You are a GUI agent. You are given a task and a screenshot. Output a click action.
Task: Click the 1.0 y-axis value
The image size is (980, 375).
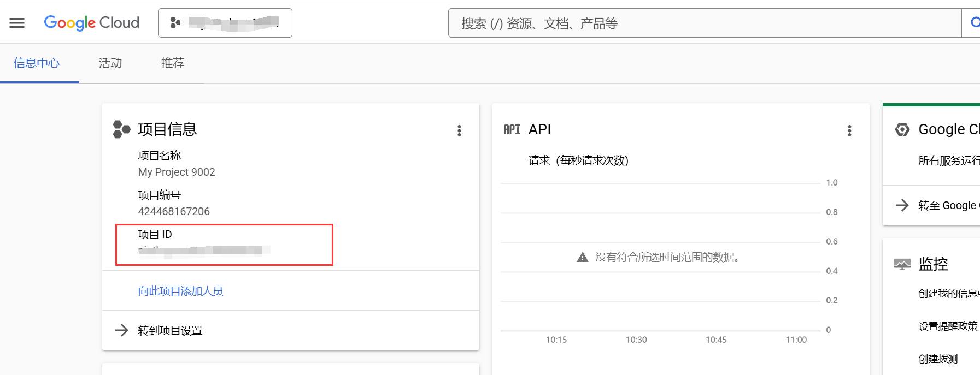tap(832, 182)
